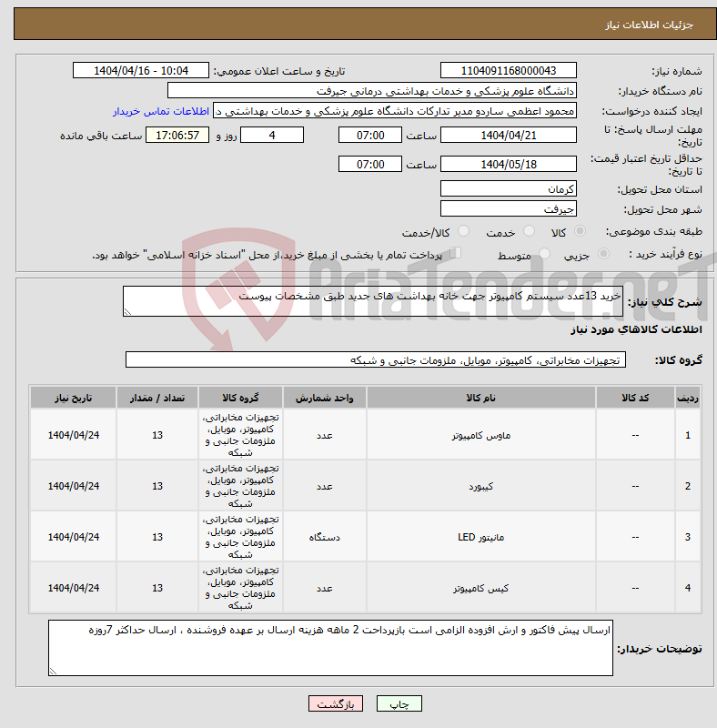Click the response deadline hour field 07:00
Image resolution: width=717 pixels, height=728 pixels.
[370, 135]
